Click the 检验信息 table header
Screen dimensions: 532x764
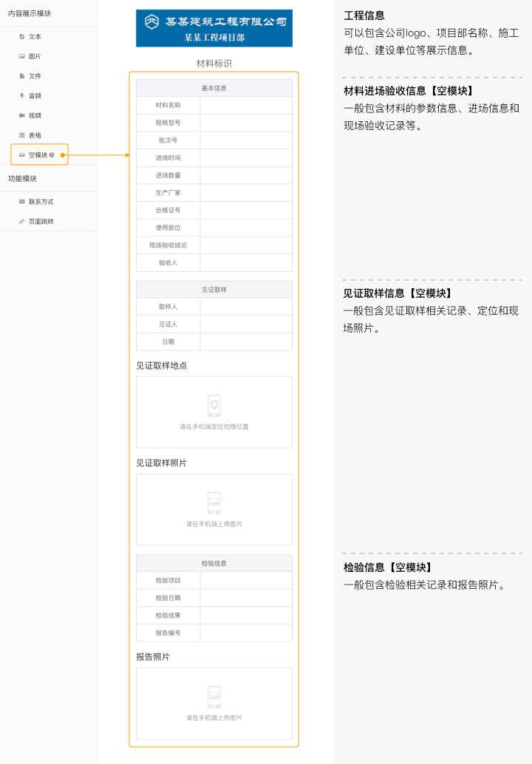tap(214, 563)
